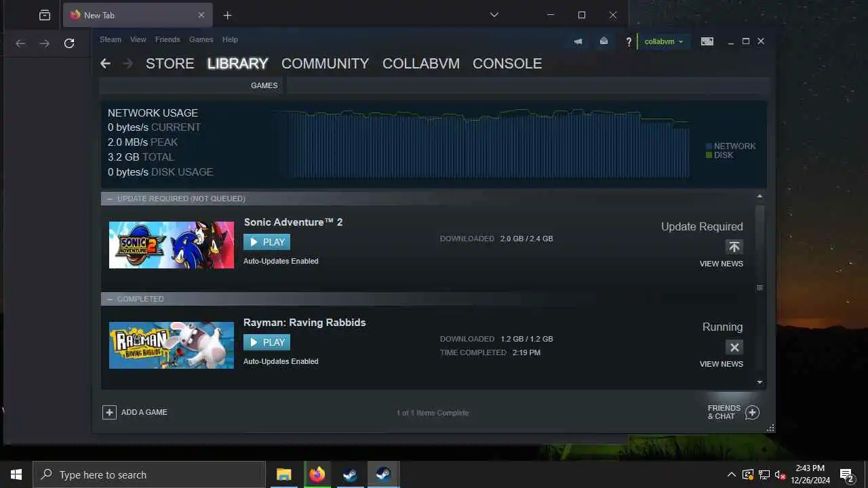Screen dimensions: 868x488
Task: Play Sonic Adventure 2
Action: click(x=267, y=242)
